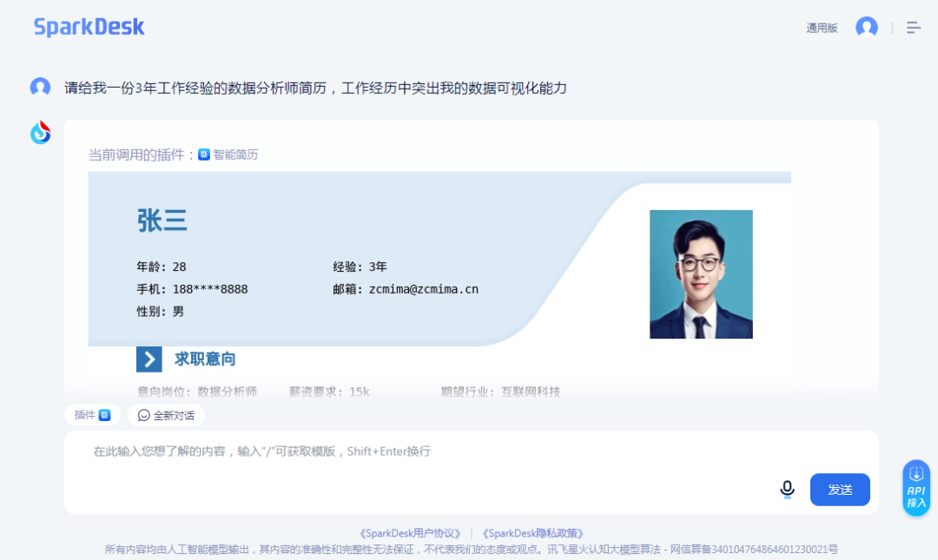Click the email zcmima@zcmima.cn
938x560 pixels.
point(424,289)
